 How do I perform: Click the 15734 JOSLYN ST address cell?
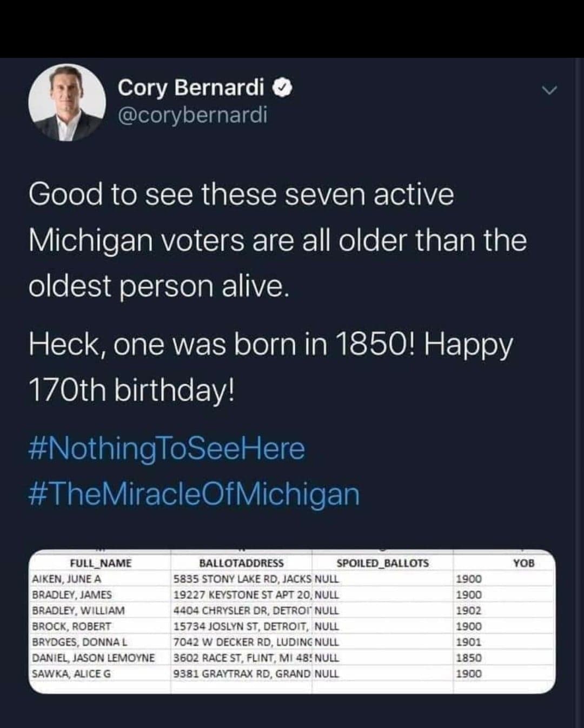pos(242,626)
